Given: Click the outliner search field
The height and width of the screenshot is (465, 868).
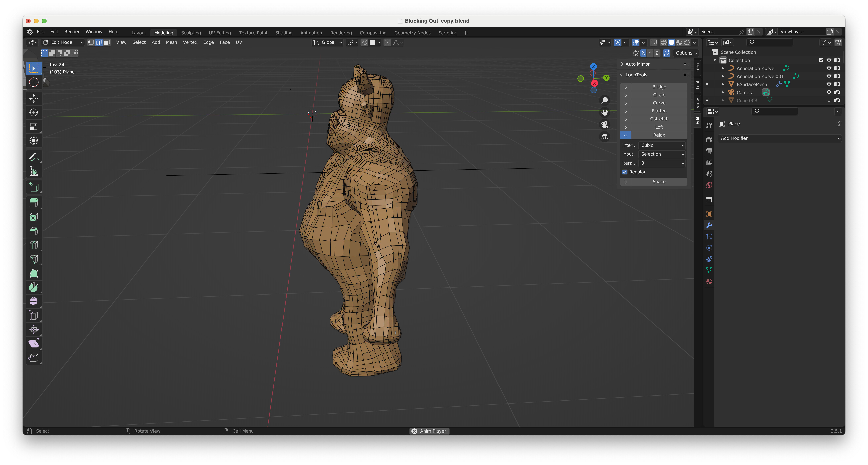Looking at the screenshot, I should (770, 42).
